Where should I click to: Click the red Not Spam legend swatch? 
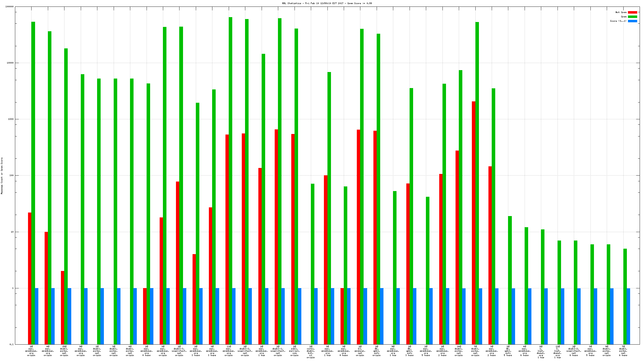pyautogui.click(x=632, y=12)
